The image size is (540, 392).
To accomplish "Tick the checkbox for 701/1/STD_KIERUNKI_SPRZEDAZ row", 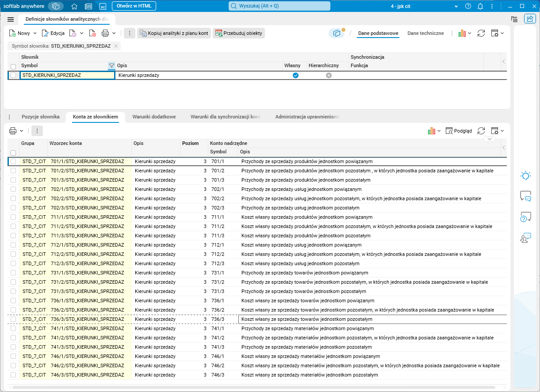I will point(13,161).
